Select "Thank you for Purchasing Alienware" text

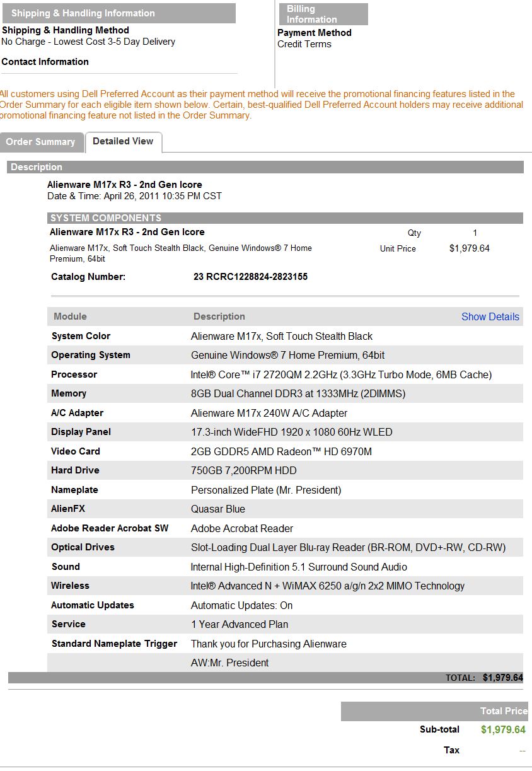coord(269,644)
